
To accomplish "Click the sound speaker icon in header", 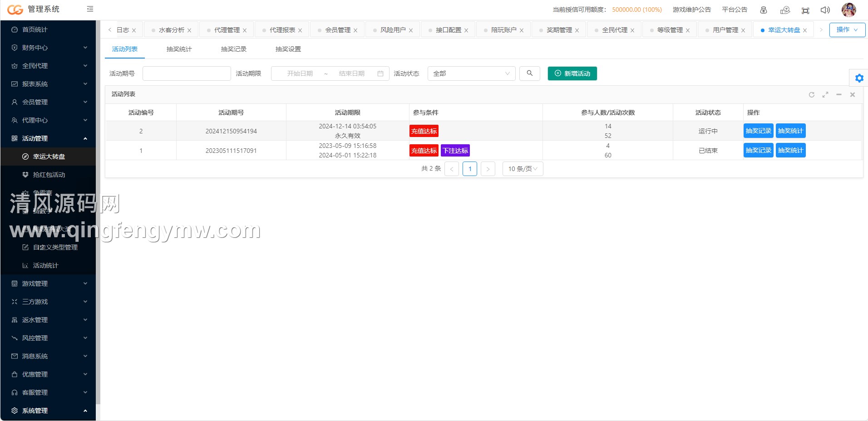I will [x=825, y=10].
